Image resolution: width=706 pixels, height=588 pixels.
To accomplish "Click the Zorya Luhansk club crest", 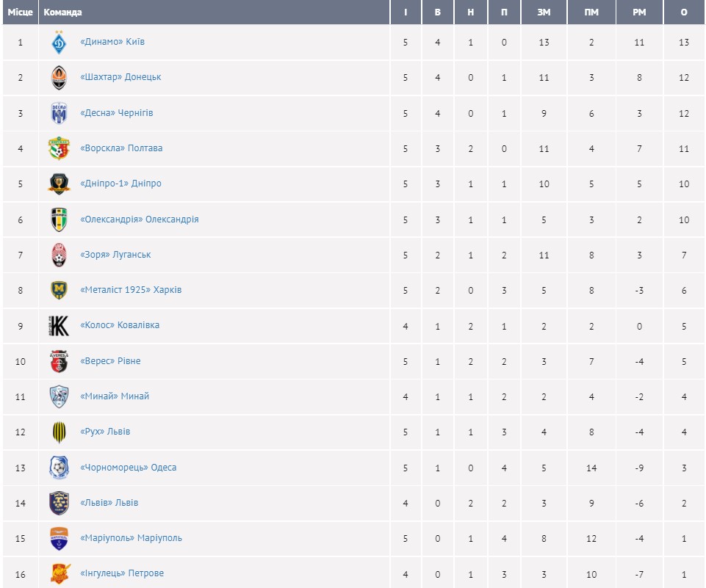I will tap(59, 255).
